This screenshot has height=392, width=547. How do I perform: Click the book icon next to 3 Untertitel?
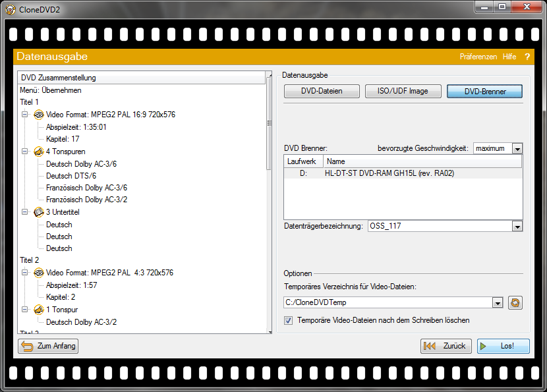point(39,212)
